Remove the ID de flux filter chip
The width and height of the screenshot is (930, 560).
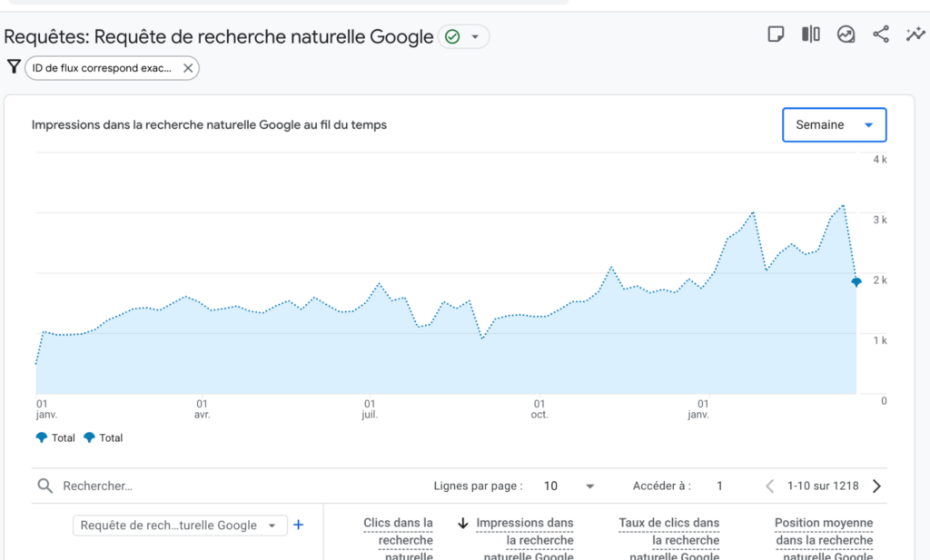(187, 66)
